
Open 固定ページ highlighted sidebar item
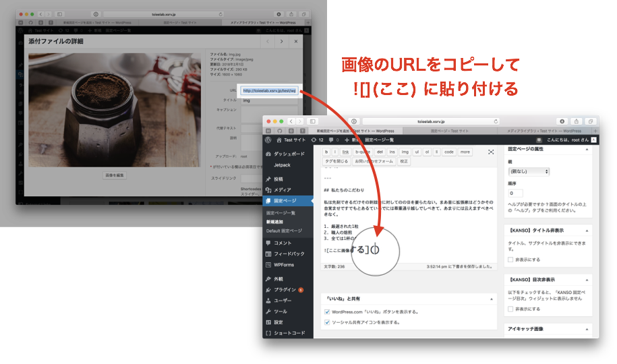tap(289, 201)
